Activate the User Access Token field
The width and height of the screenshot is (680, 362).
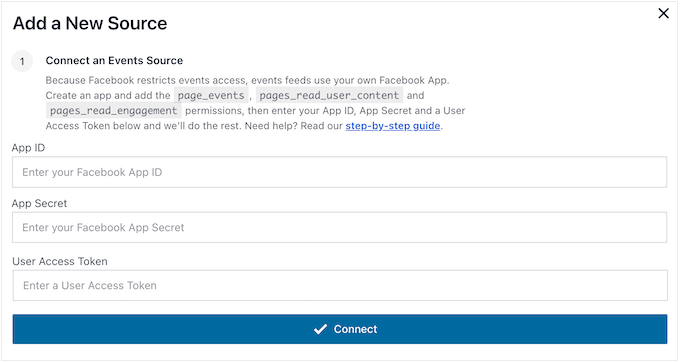click(x=340, y=285)
